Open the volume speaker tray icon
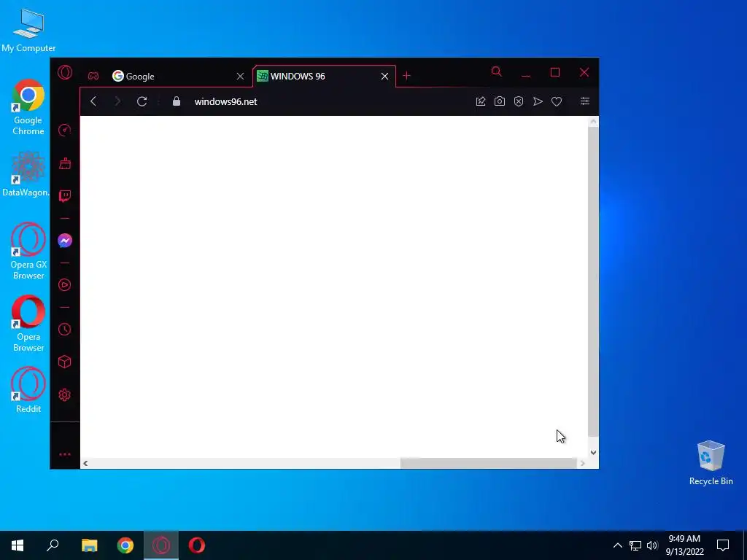Image resolution: width=747 pixels, height=560 pixels. [652, 545]
